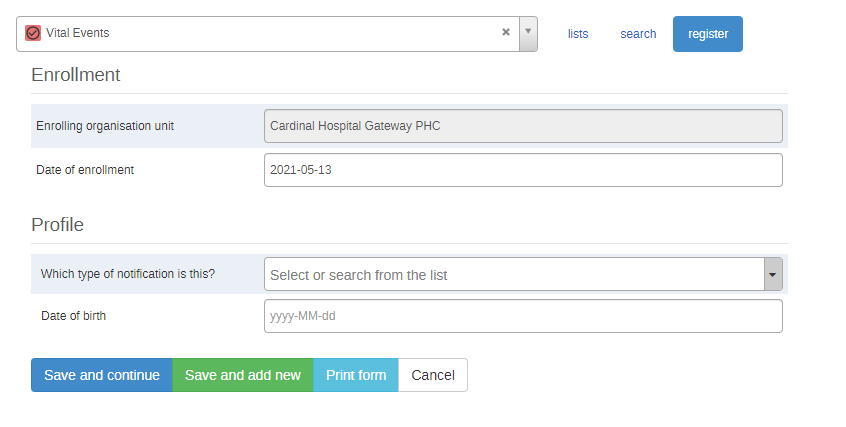The image size is (846, 427).
Task: Click Save and add new button
Action: 243,375
